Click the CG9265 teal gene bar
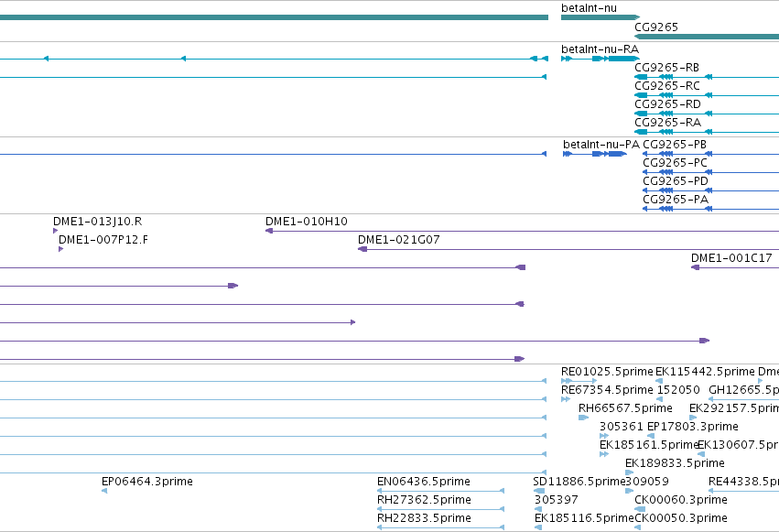Image resolution: width=779 pixels, height=532 pixels. click(707, 37)
